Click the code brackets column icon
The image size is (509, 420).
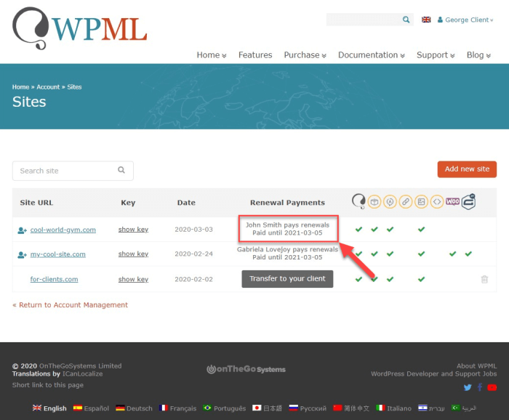(437, 202)
